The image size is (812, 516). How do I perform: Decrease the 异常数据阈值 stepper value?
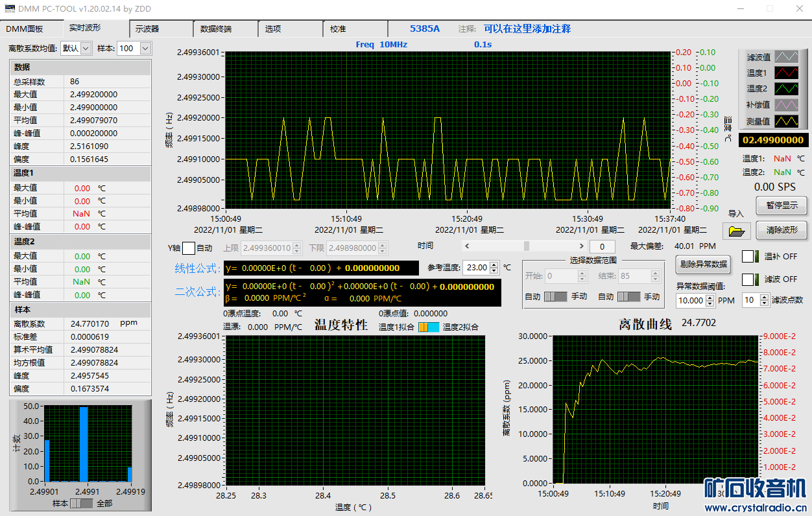pos(711,303)
